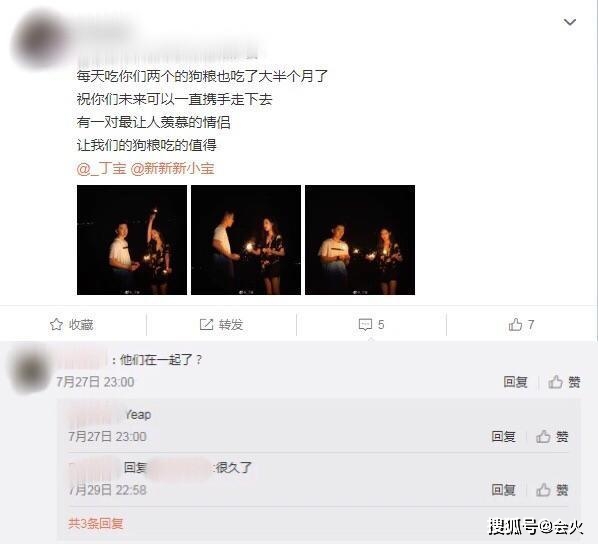Open the comments bubble icon
This screenshot has height=544, width=598.
(365, 325)
